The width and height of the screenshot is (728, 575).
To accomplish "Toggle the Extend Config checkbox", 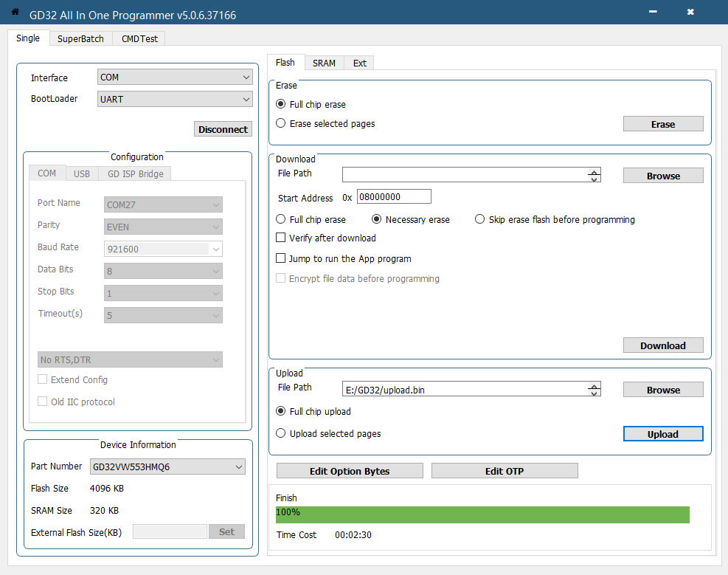I will [x=42, y=379].
